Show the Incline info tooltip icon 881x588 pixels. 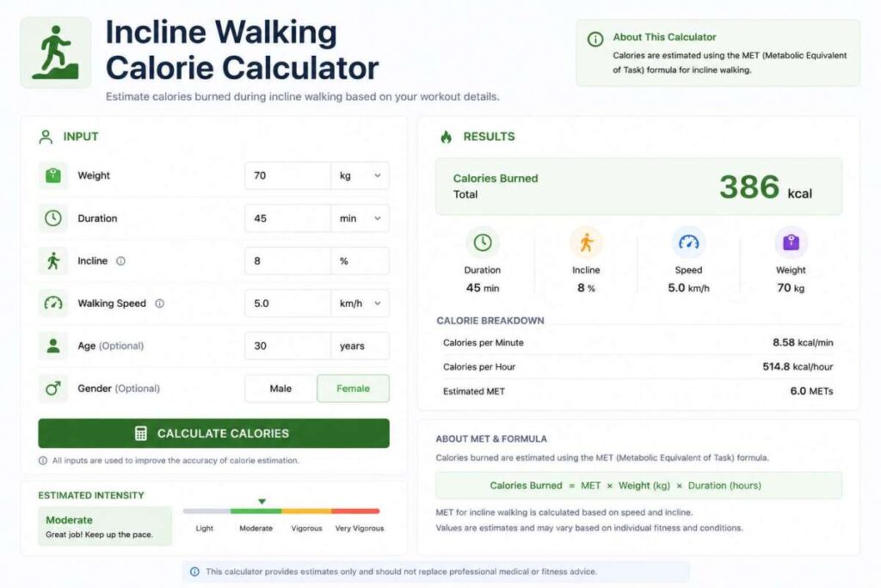120,261
